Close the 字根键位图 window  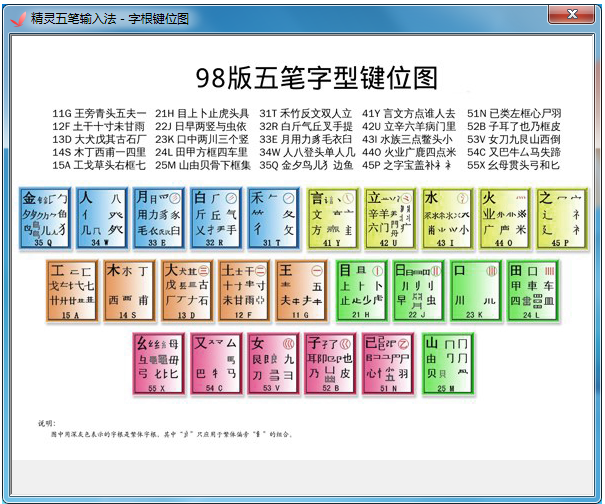click(x=571, y=15)
